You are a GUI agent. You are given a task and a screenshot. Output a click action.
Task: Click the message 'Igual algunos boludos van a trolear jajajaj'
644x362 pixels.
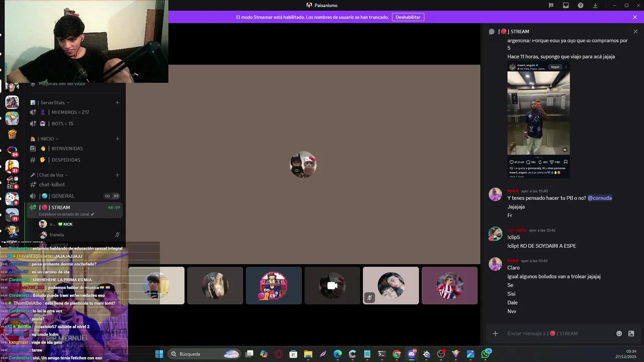554,277
